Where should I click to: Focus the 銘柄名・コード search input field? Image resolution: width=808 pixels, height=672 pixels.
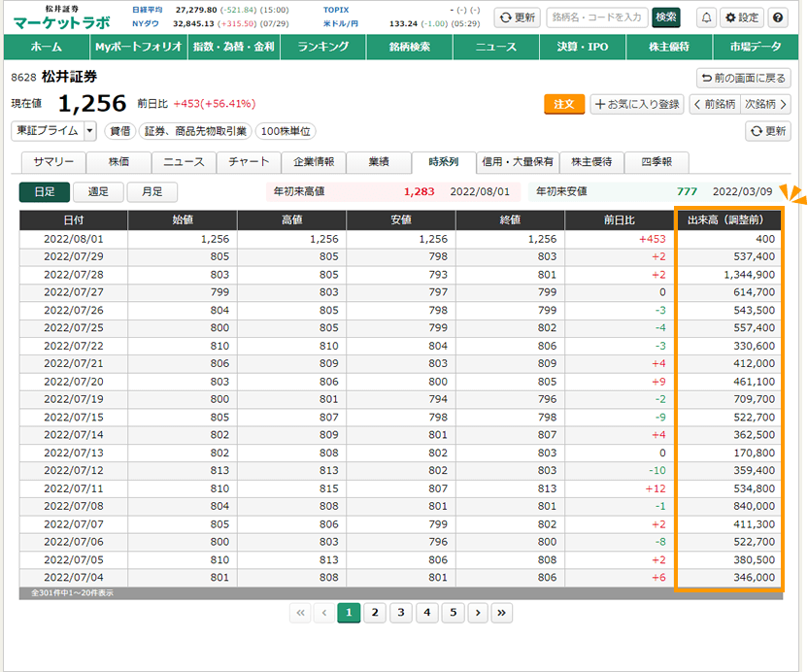[596, 17]
